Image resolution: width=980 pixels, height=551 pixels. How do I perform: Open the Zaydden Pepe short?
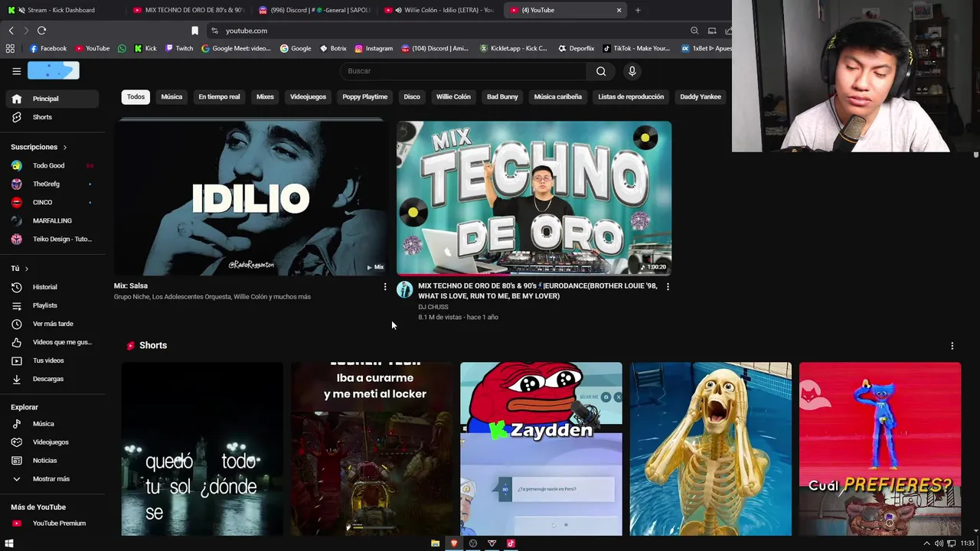(x=541, y=449)
